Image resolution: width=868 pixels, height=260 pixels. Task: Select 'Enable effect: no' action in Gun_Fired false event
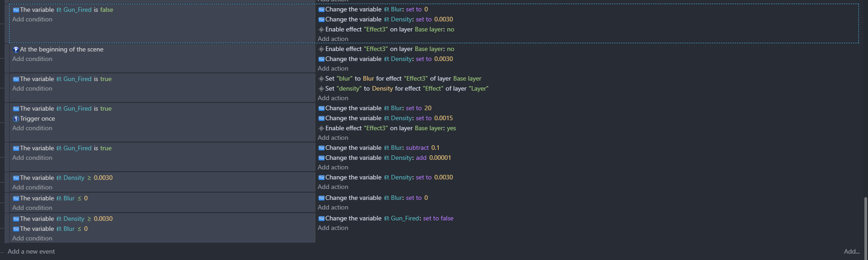click(x=386, y=30)
